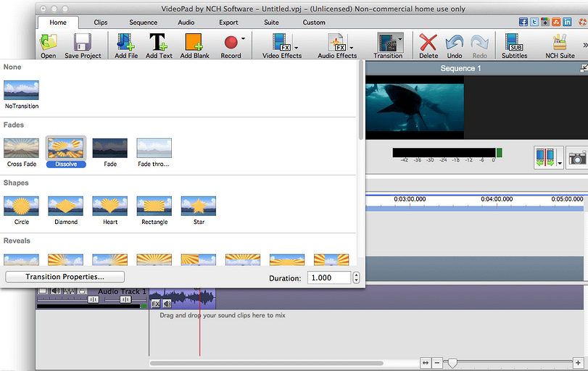Open the Export tab
This screenshot has height=371, width=588.
[x=228, y=22]
